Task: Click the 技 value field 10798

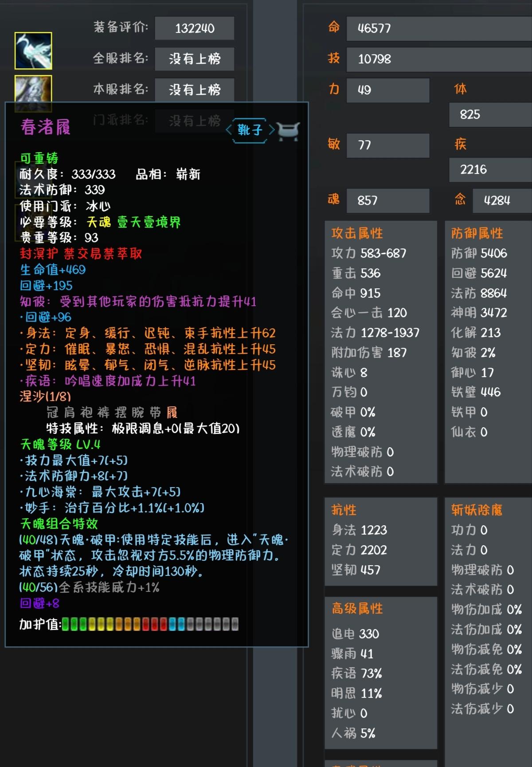Action: (439, 59)
